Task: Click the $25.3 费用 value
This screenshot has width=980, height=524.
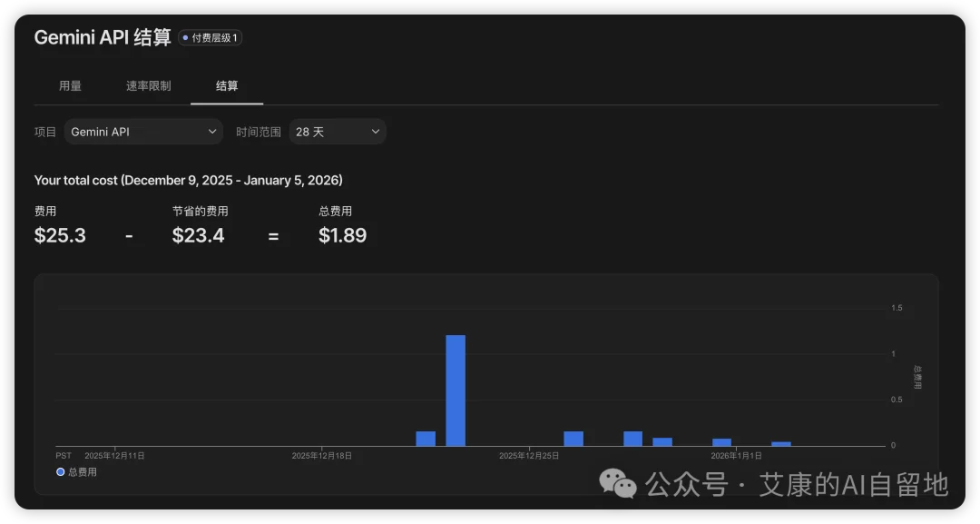Action: coord(60,235)
